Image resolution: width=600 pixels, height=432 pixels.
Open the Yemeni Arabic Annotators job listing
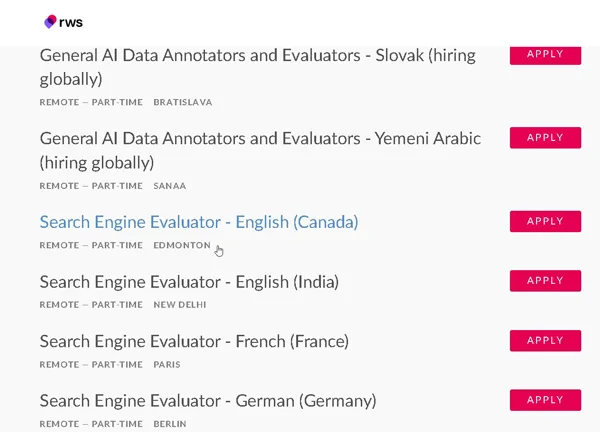[x=260, y=150]
